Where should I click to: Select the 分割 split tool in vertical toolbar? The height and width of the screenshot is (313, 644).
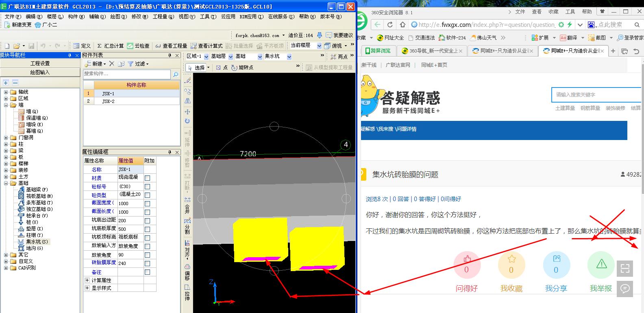(x=187, y=226)
